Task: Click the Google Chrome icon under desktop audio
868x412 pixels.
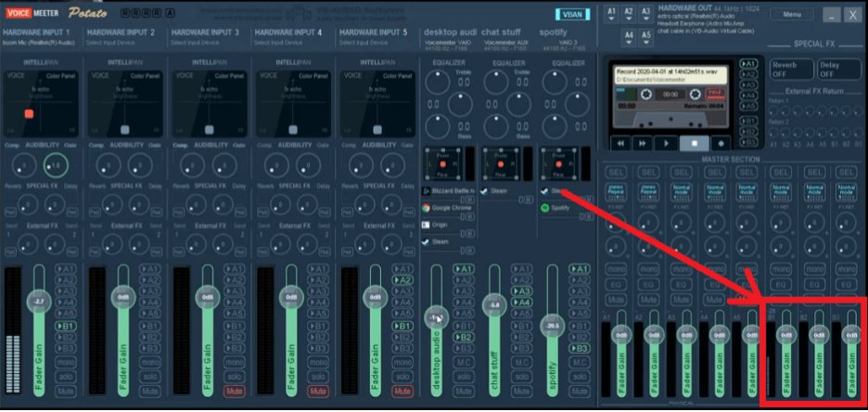Action: coord(427,208)
